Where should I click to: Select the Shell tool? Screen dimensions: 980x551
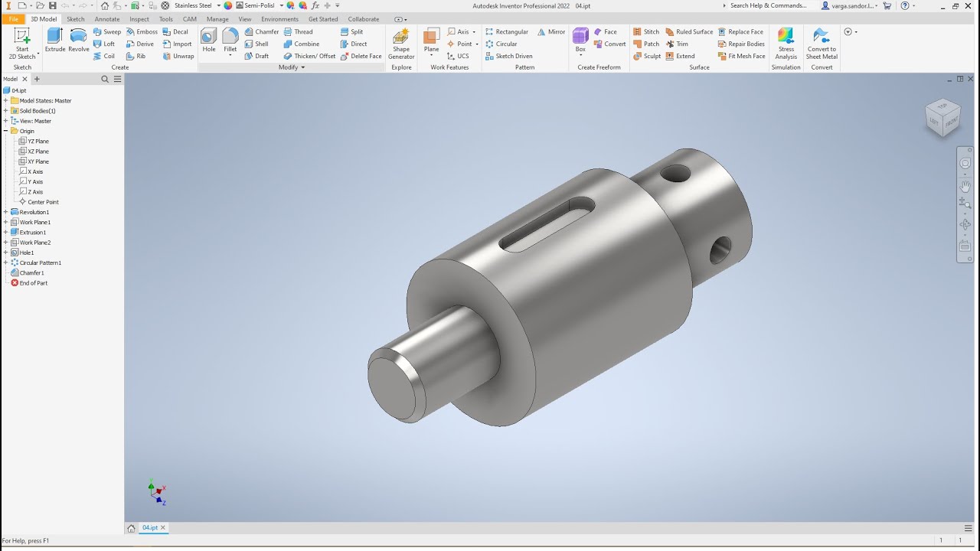tap(256, 44)
